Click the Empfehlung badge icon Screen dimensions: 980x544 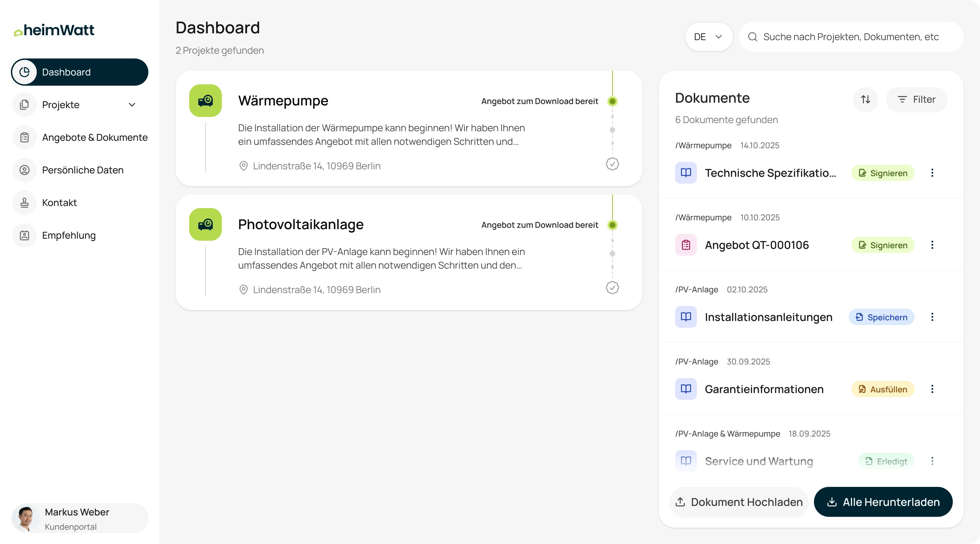point(24,235)
